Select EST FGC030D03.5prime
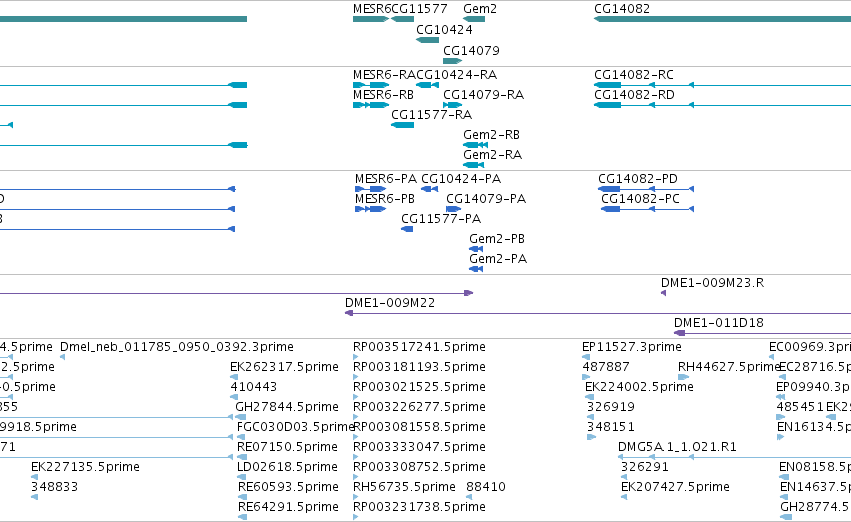The height and width of the screenshot is (522, 851). tap(295, 427)
